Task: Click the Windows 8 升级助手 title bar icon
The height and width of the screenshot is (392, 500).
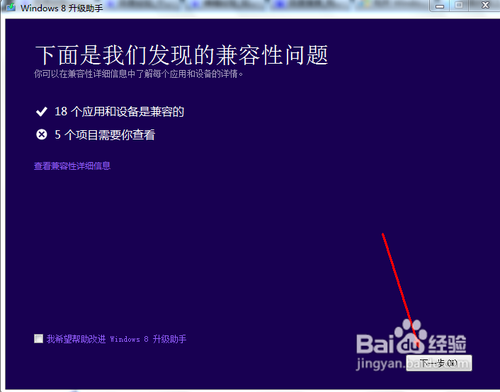Action: [11, 7]
